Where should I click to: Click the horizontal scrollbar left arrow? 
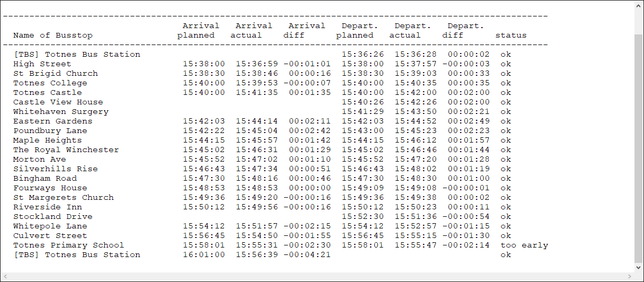(5, 277)
